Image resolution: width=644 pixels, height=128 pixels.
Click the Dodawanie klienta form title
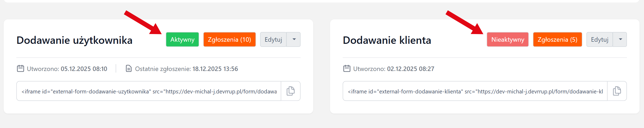[387, 40]
